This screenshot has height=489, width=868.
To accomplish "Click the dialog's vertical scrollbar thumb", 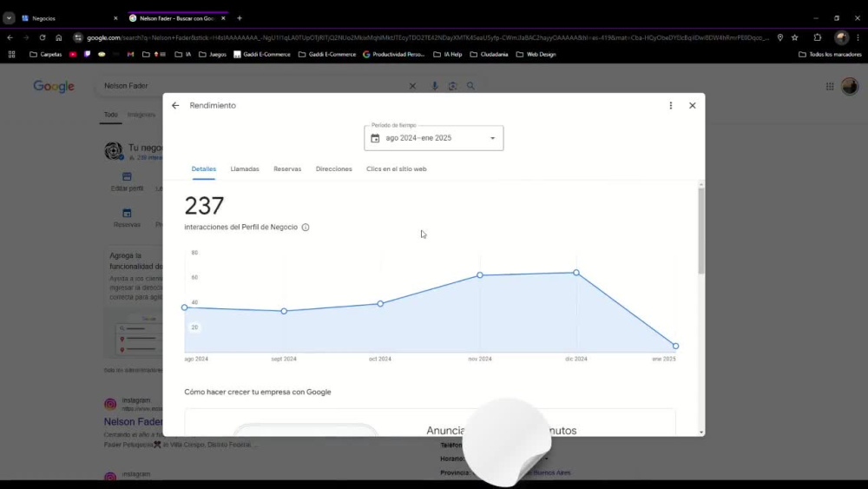I will 701,231.
